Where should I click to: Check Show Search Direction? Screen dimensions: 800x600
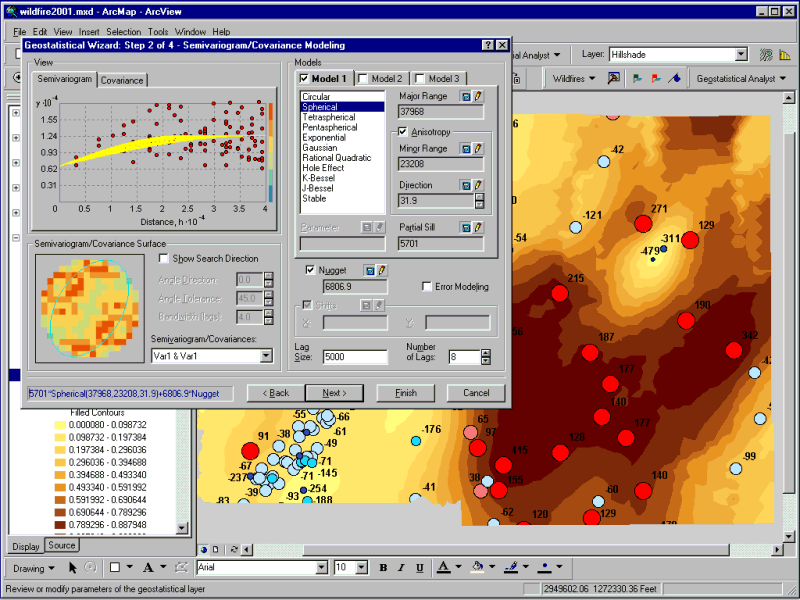[x=164, y=258]
